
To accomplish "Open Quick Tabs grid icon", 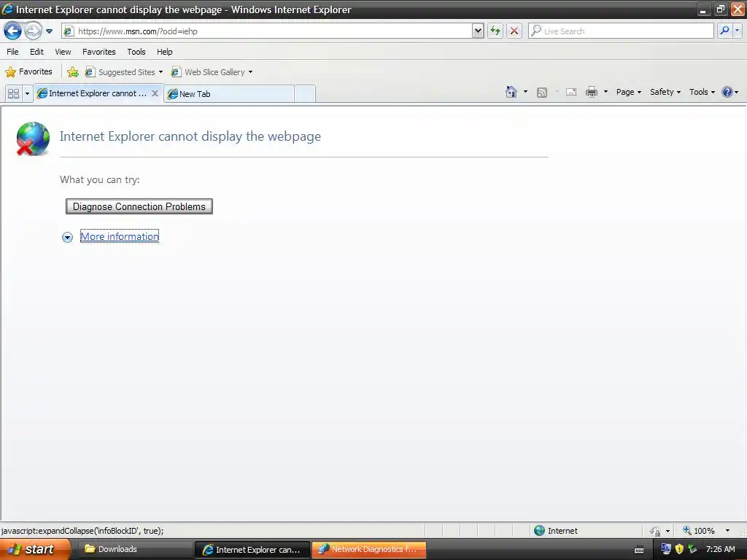I will point(14,94).
